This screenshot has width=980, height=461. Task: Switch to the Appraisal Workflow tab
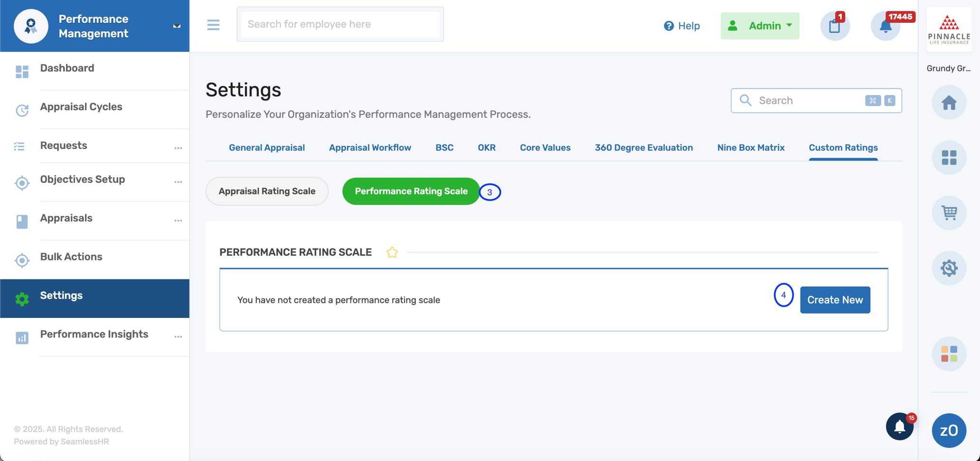point(370,148)
